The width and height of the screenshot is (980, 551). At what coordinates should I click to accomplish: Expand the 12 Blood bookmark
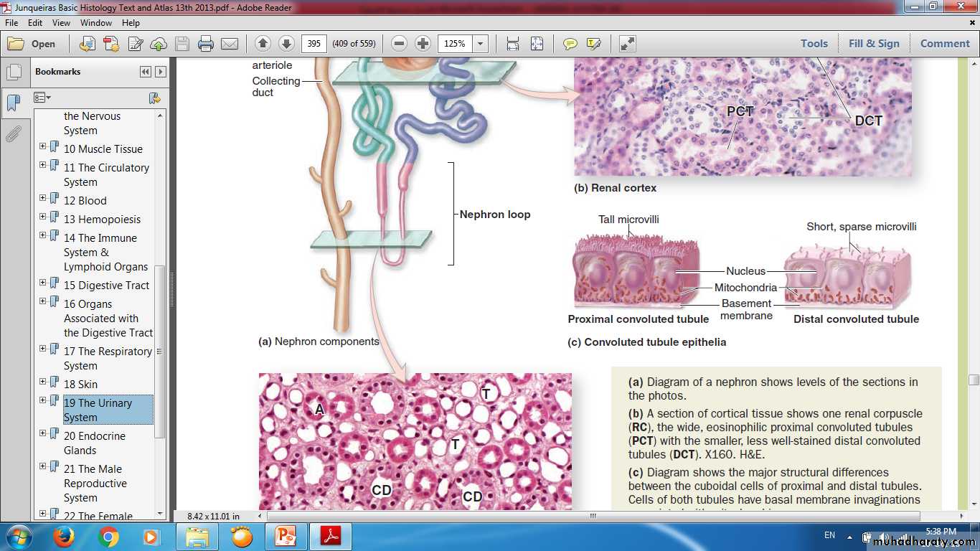coord(43,198)
